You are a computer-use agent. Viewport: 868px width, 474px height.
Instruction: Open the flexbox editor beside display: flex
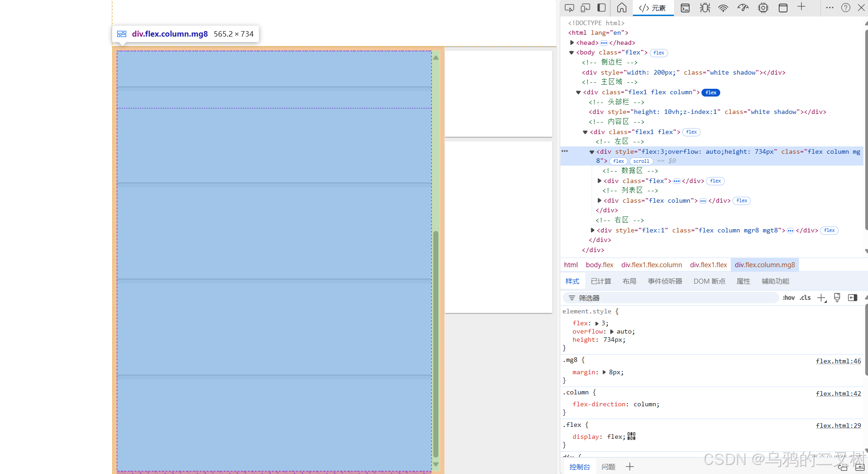[x=631, y=436]
